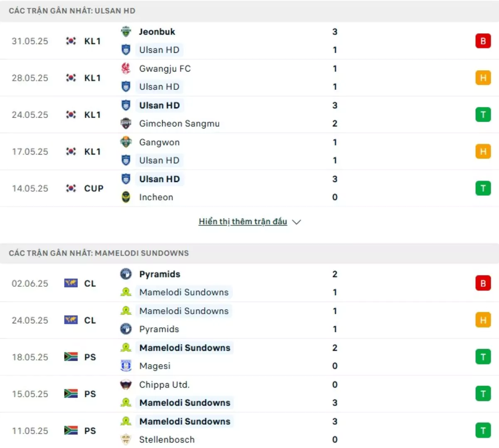The height and width of the screenshot is (448, 499).
Task: Click Stellenbosch's score of 0
Action: coord(335,439)
